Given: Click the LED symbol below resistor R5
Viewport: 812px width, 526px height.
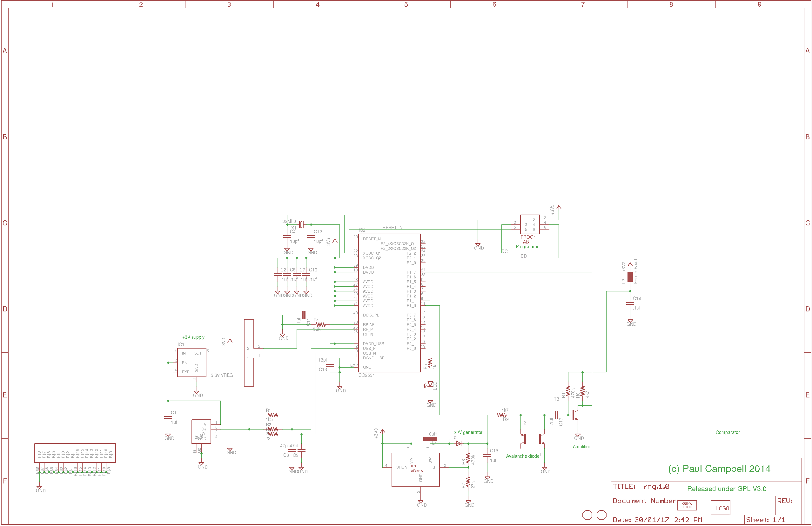Looking at the screenshot, I should 430,384.
